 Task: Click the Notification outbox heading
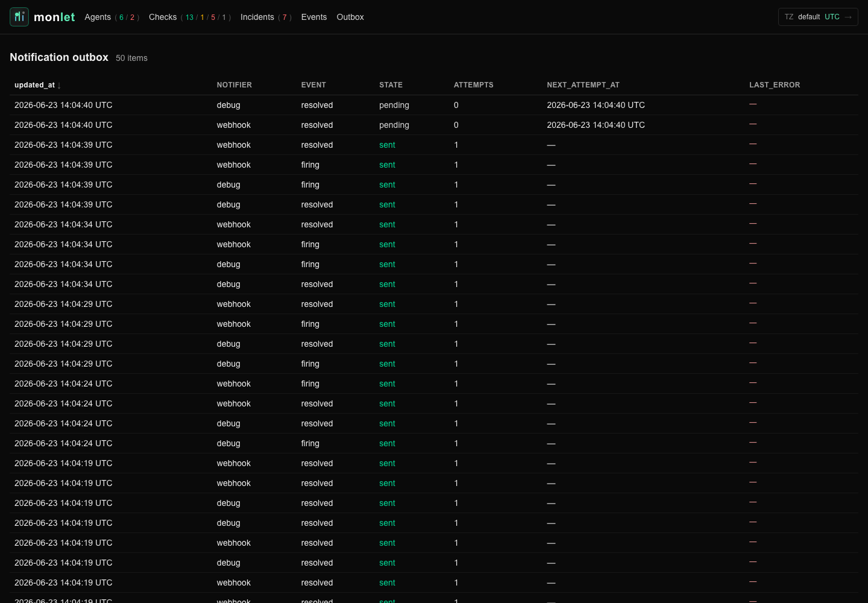(x=59, y=57)
